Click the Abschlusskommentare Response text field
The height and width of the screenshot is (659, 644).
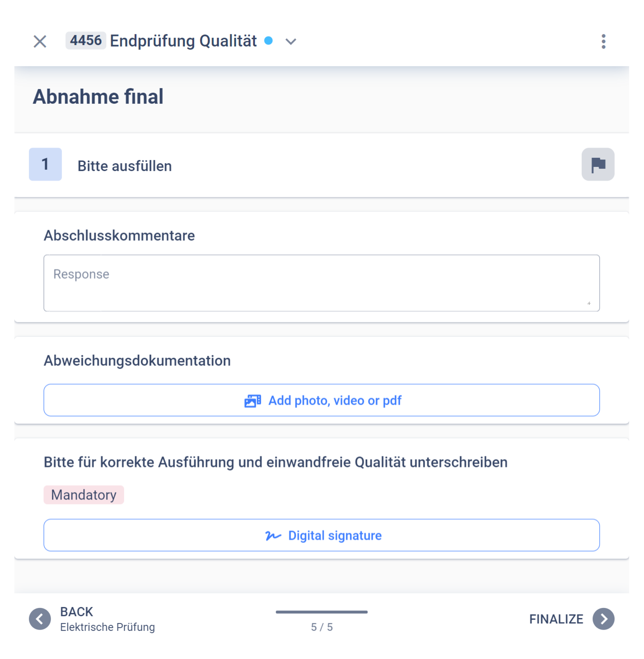[321, 283]
